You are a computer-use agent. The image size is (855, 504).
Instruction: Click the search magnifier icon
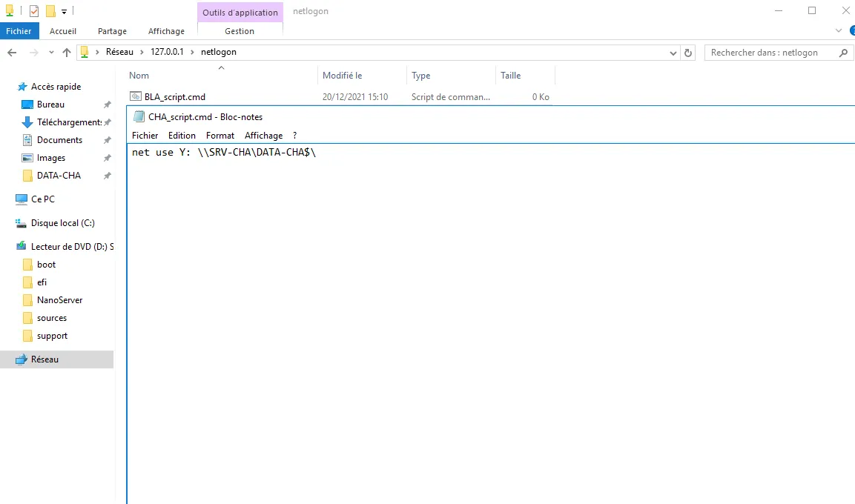843,53
